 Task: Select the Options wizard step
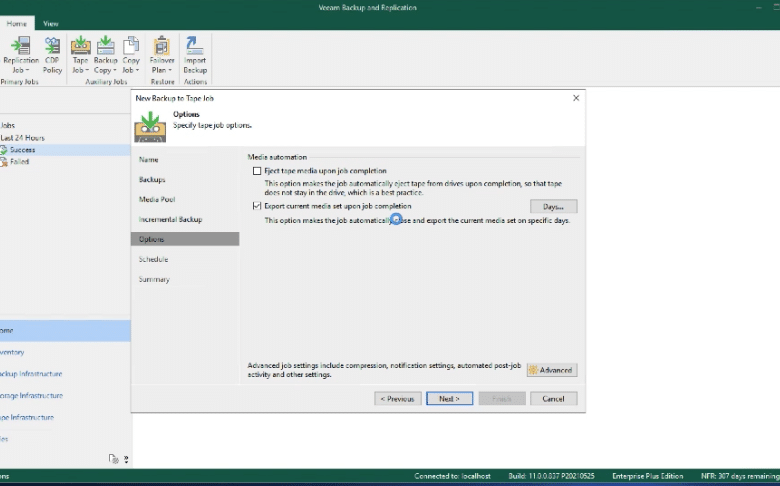click(185, 239)
